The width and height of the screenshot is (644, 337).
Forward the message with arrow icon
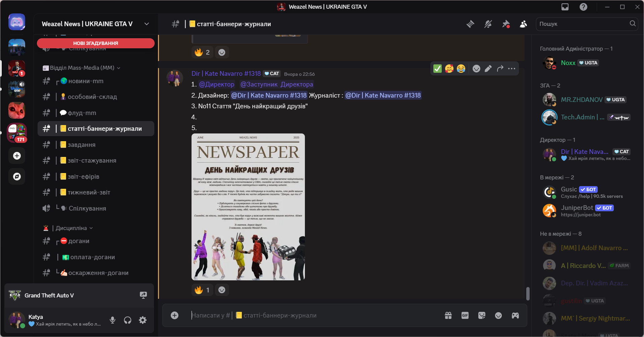click(x=500, y=69)
